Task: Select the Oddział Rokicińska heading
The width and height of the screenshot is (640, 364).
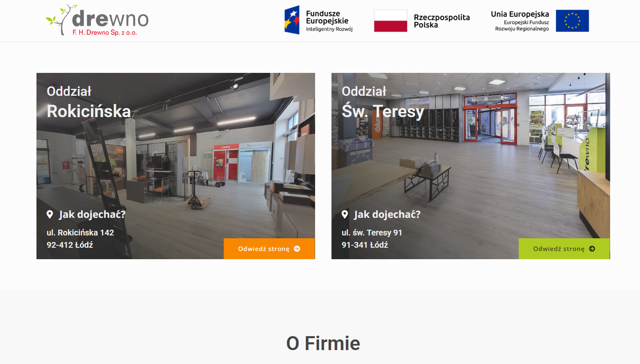Action: tap(89, 102)
